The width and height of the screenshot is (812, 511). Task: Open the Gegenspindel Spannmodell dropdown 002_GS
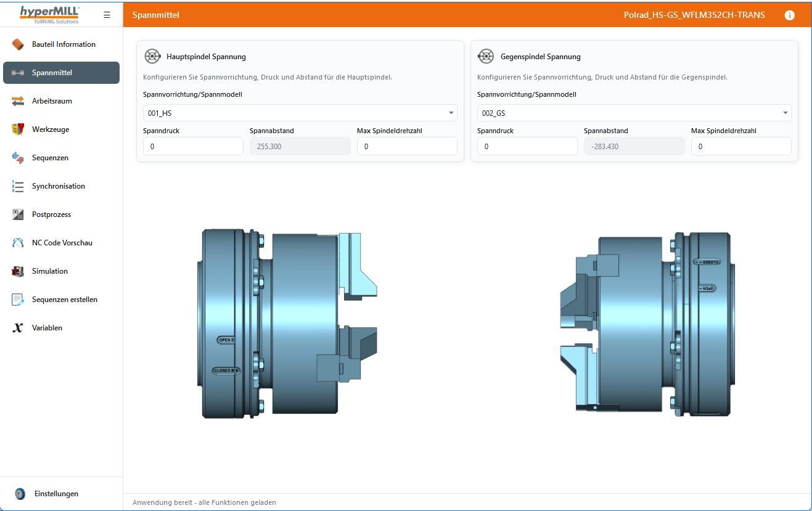[x=634, y=113]
